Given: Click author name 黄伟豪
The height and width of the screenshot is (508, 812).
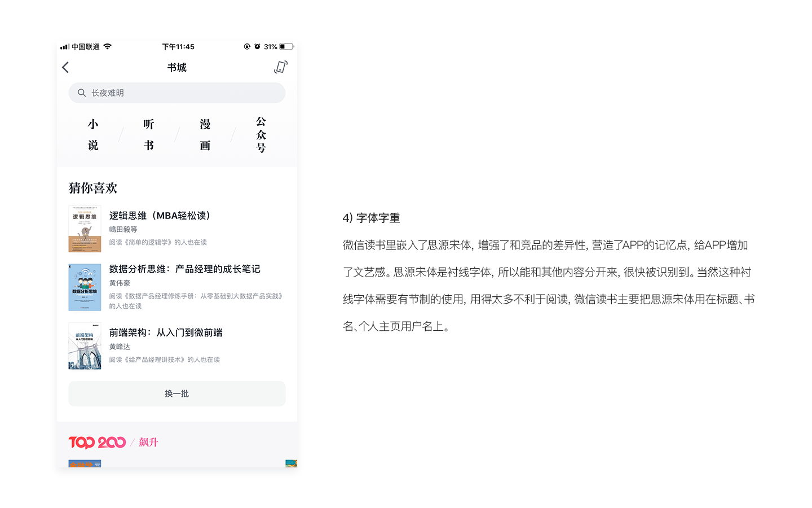Looking at the screenshot, I should [x=120, y=283].
